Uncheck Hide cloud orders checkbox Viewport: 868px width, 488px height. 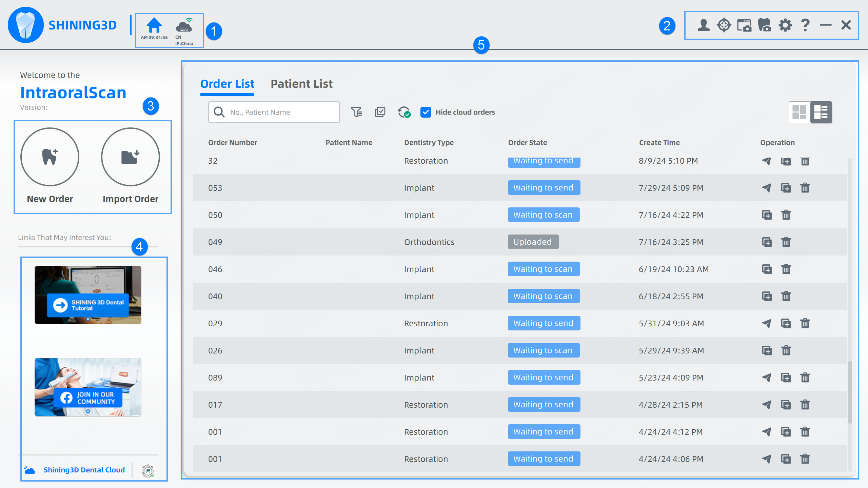point(426,112)
